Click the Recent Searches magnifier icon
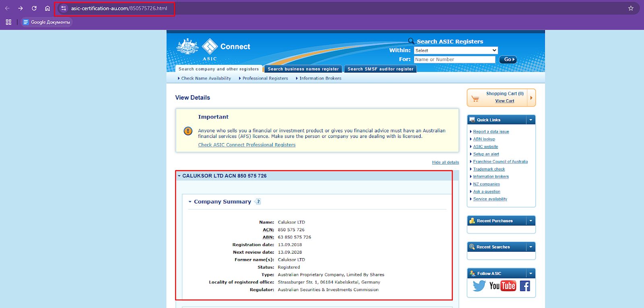 click(x=472, y=247)
